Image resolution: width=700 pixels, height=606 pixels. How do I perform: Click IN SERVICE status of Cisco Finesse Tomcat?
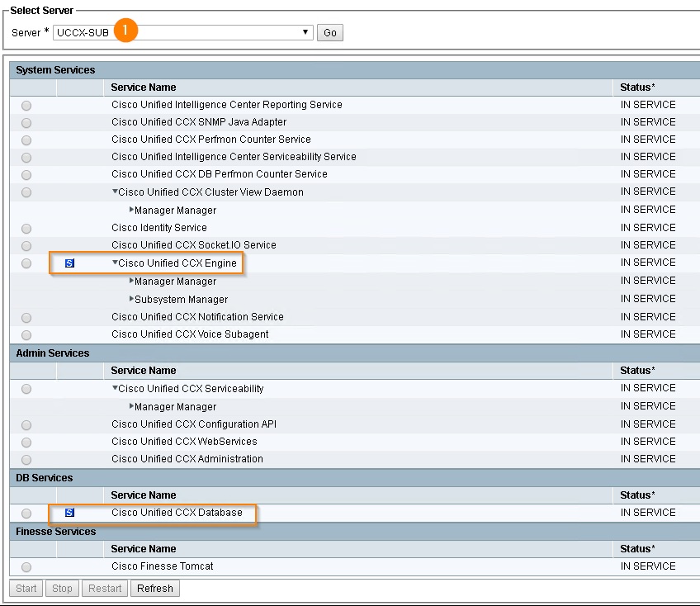click(648, 566)
